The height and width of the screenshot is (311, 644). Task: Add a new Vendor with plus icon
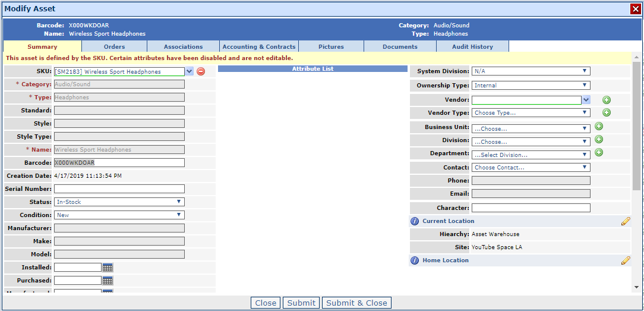tap(606, 100)
